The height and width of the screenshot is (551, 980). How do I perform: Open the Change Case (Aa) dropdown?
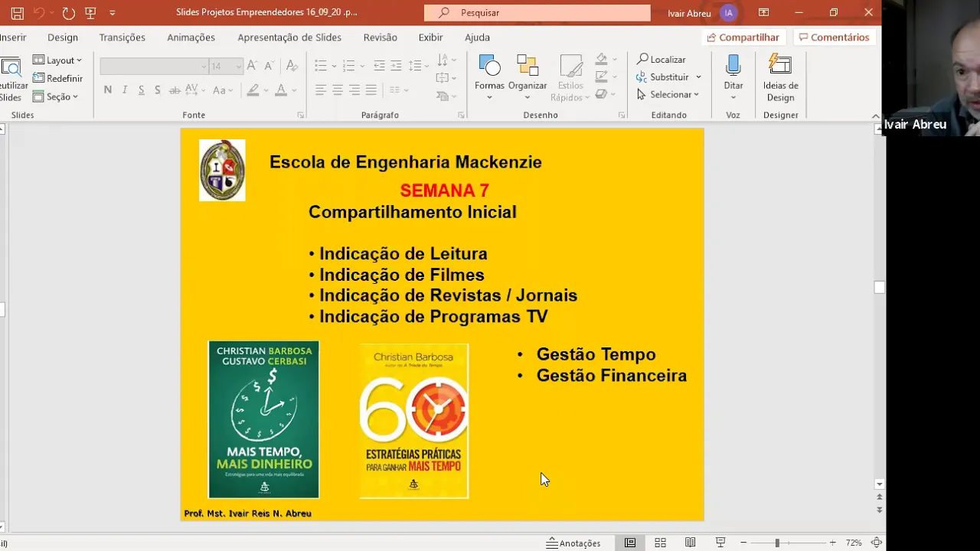(x=222, y=90)
